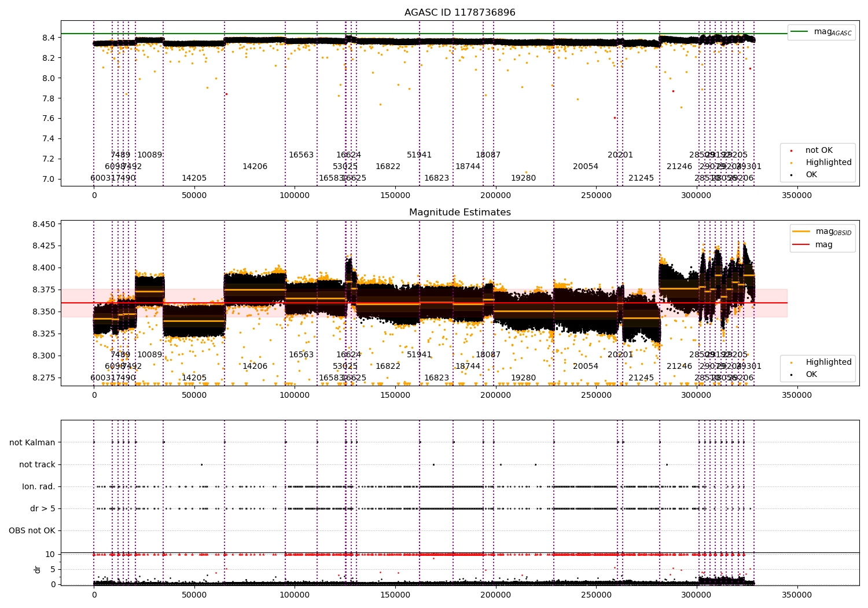Click the 'Ion. rad.' axis label
This screenshot has height=608, width=868.
pos(39,486)
